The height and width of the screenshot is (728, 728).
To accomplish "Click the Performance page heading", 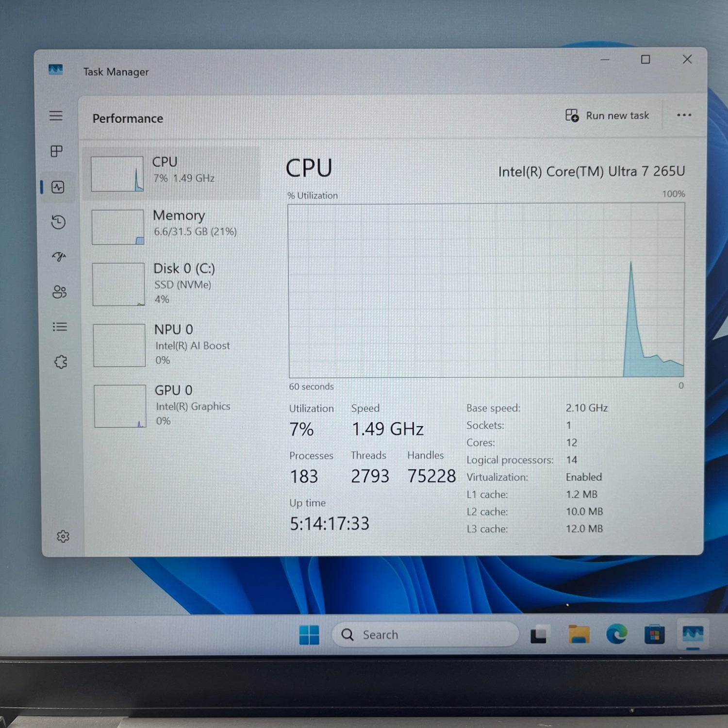I will [x=128, y=118].
